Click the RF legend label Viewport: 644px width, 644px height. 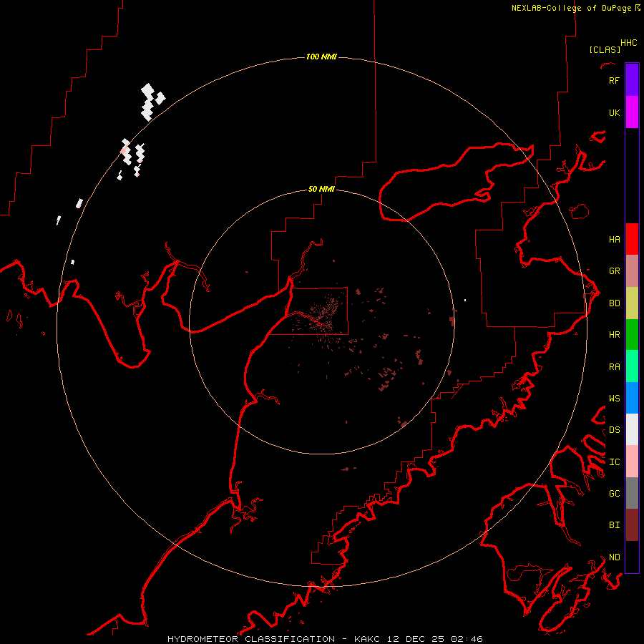[x=614, y=80]
